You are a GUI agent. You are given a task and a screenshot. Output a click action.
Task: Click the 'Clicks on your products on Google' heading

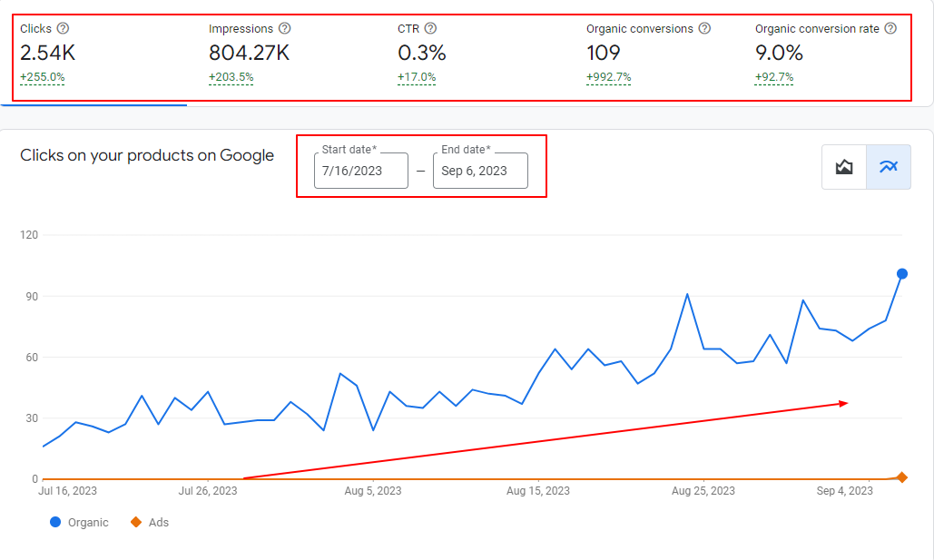(147, 155)
